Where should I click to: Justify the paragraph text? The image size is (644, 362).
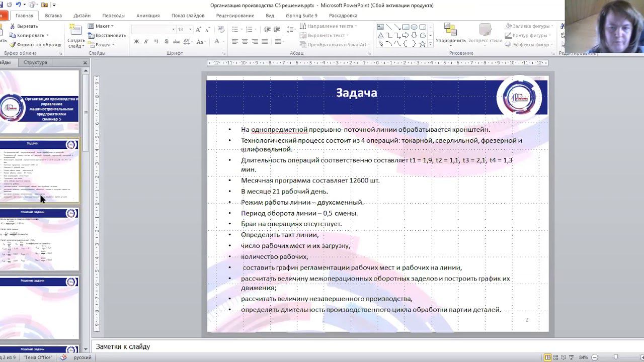[265, 42]
